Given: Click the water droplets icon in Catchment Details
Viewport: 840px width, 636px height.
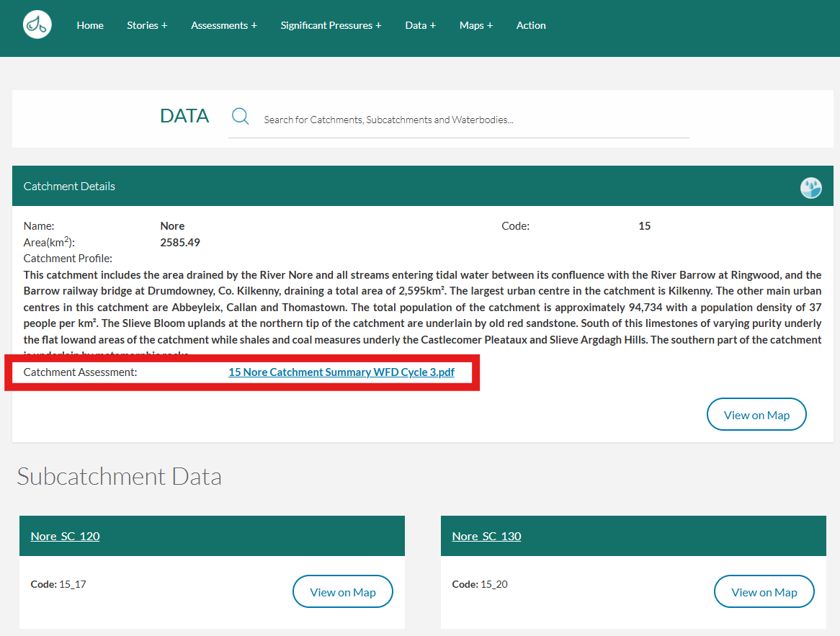Looking at the screenshot, I should (810, 188).
